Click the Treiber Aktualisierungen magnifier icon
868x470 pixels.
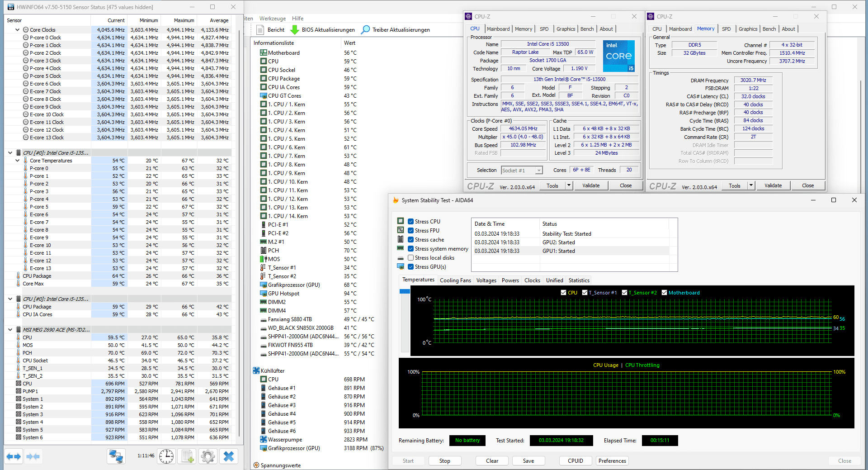[x=366, y=30]
